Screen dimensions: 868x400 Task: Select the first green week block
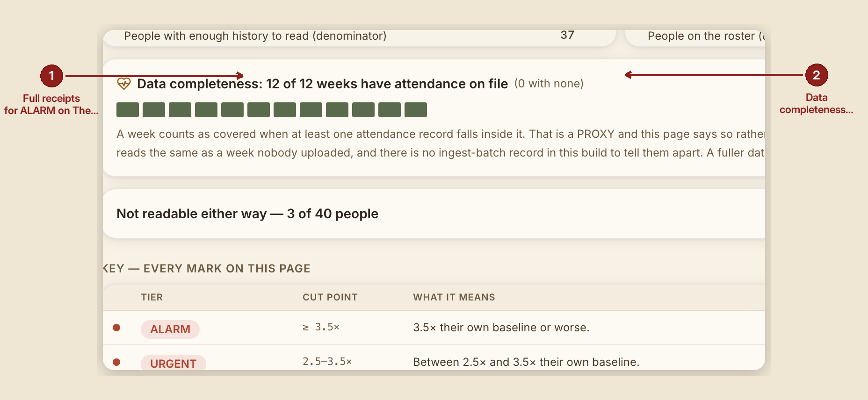coord(128,110)
